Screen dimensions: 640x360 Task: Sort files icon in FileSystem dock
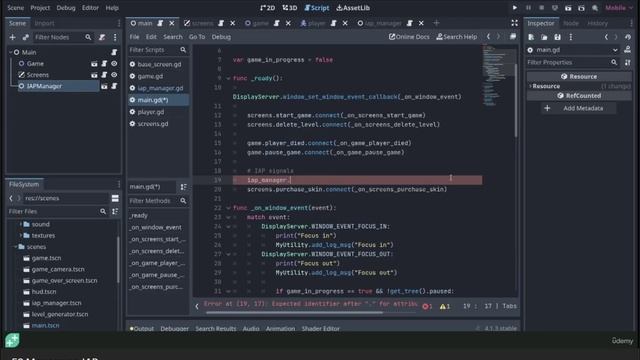(115, 211)
